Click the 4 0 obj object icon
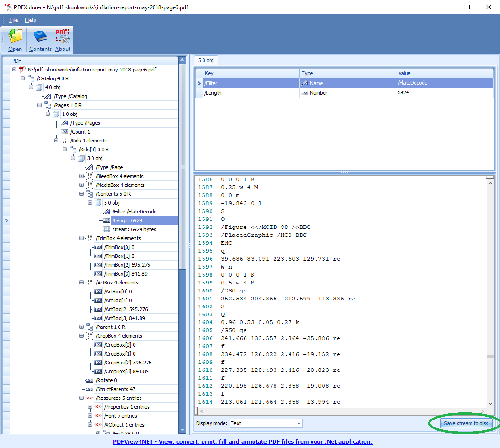 pos(40,87)
